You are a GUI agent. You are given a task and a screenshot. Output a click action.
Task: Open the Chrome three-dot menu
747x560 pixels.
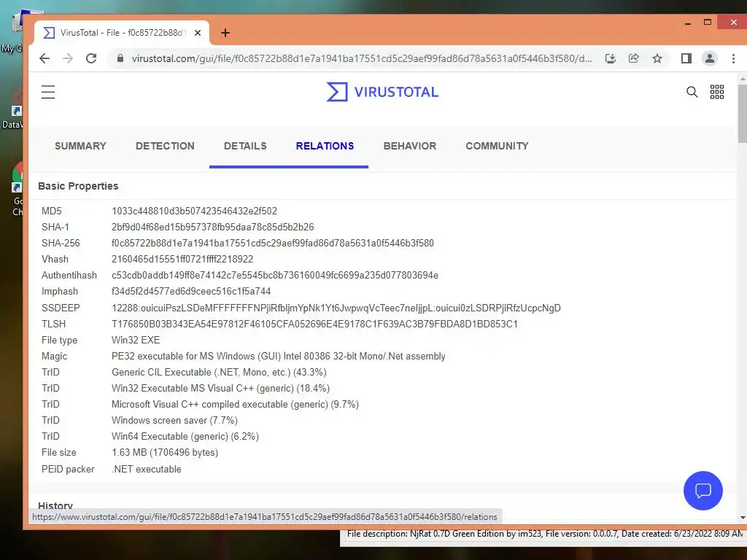(733, 58)
